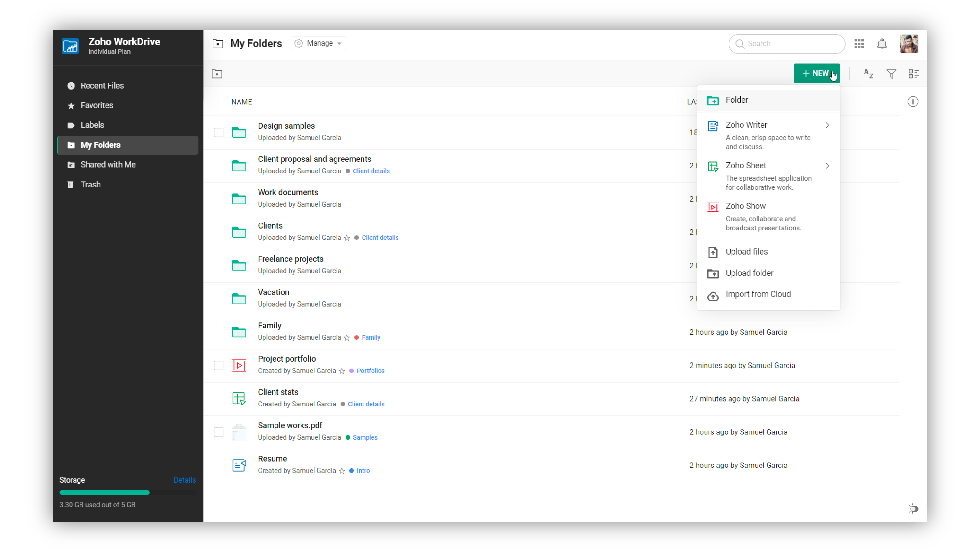Viewport: 980px width, 552px height.
Task: Select the checkbox beside Project portfolio
Action: tap(219, 365)
